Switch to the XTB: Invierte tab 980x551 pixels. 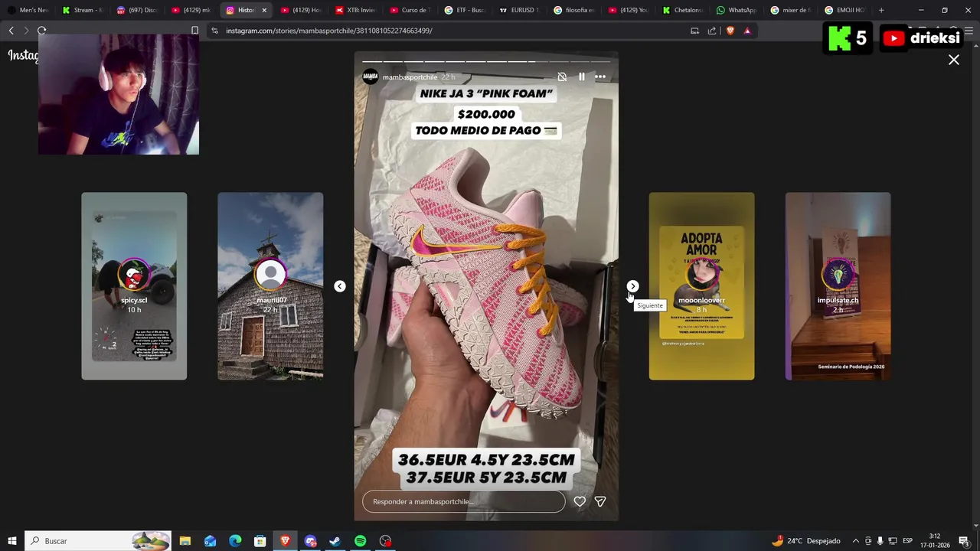[x=355, y=10]
